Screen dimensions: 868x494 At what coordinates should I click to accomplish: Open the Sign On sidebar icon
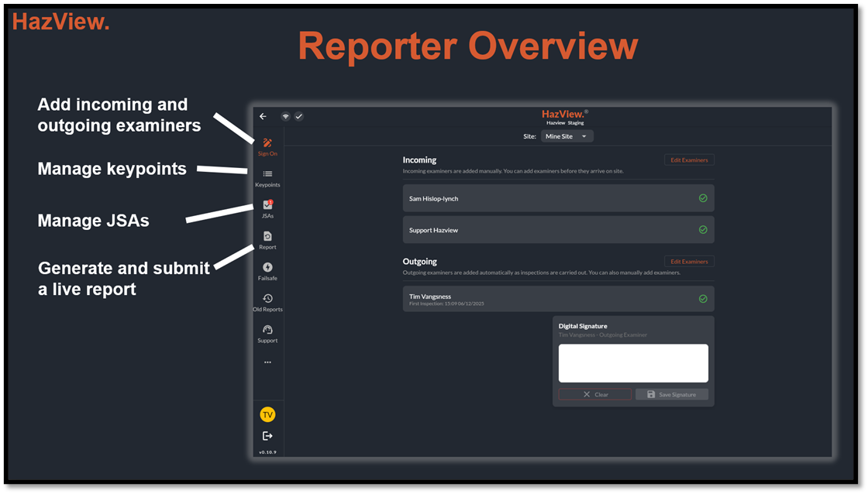click(x=267, y=144)
